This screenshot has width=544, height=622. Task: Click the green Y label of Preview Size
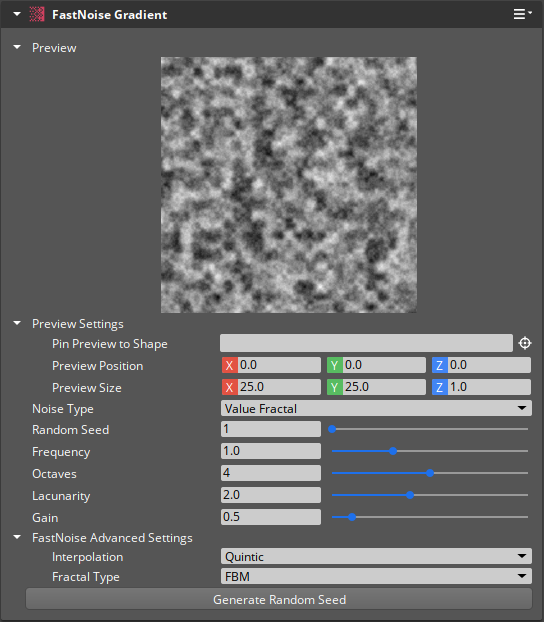pos(335,387)
